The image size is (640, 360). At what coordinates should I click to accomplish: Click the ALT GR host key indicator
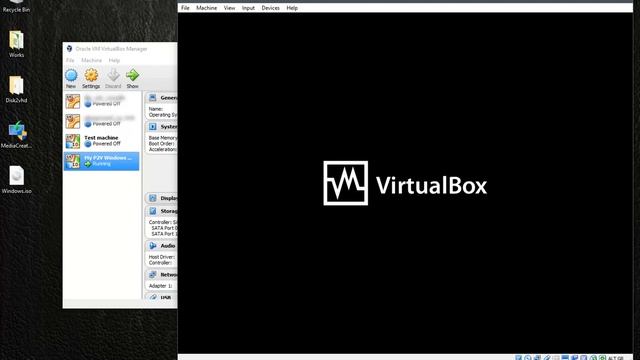pyautogui.click(x=616, y=358)
